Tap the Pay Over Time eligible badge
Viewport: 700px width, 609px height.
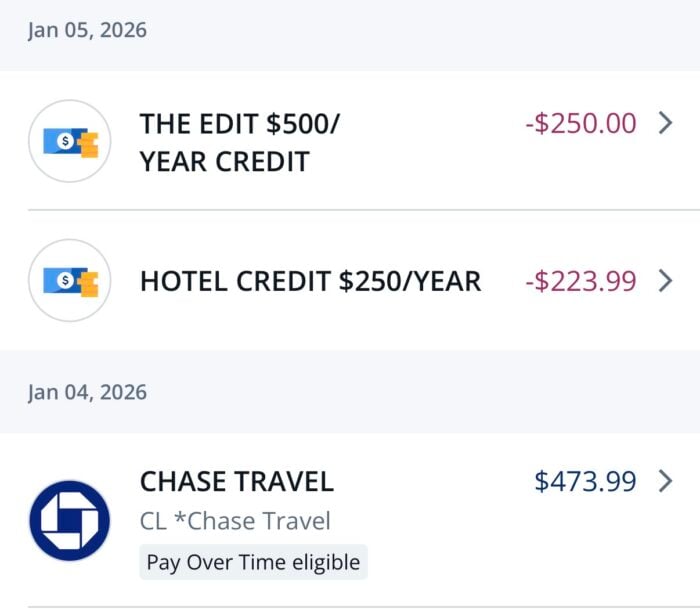click(x=253, y=562)
